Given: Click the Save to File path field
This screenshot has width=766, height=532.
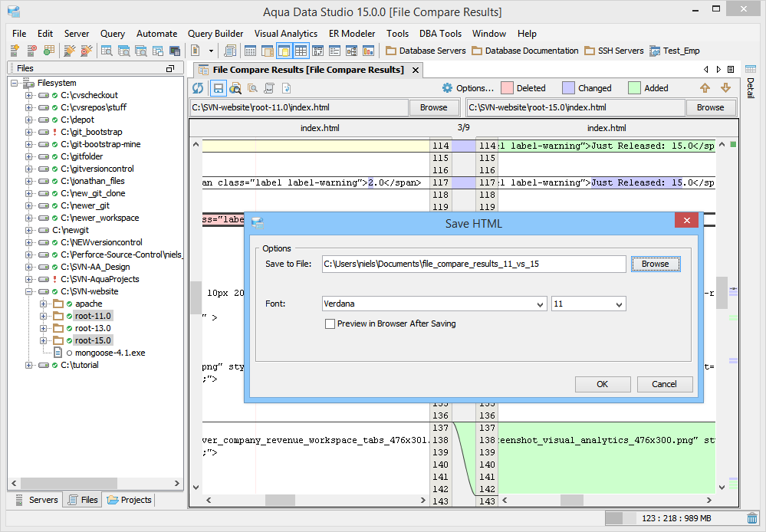Looking at the screenshot, I should click(473, 264).
